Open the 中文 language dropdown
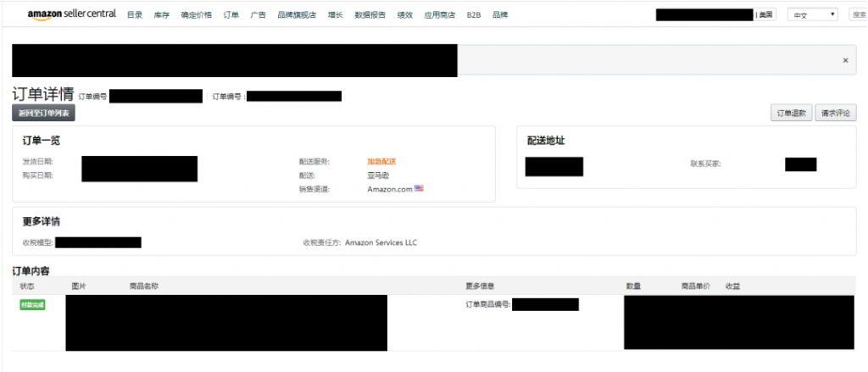The height and width of the screenshot is (372, 868). pos(813,15)
